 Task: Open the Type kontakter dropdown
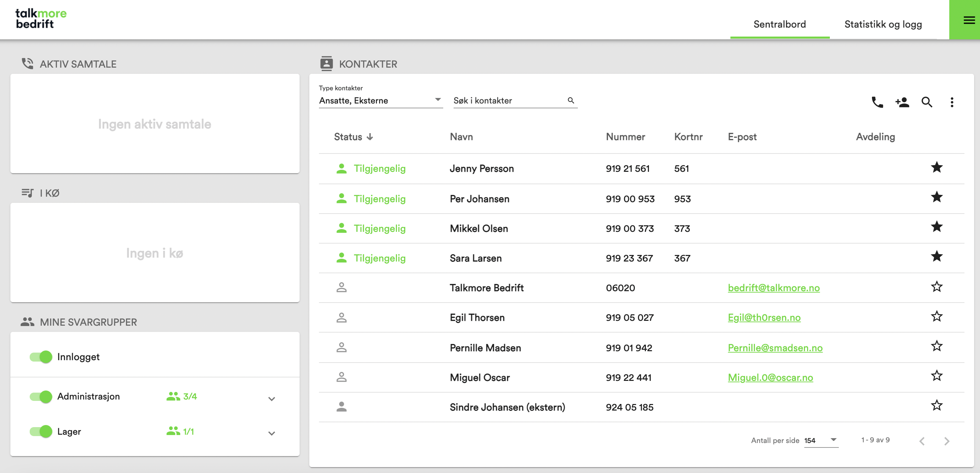click(380, 100)
